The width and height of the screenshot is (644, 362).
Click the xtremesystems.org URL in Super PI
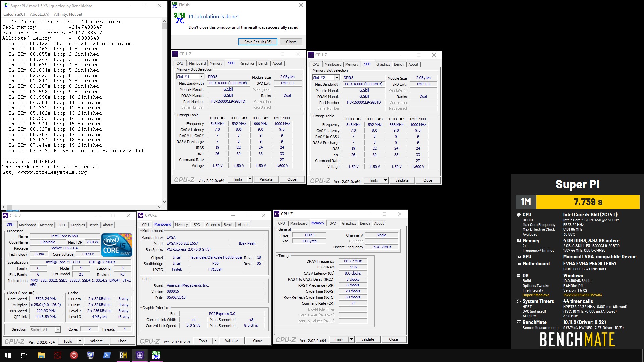pos(46,172)
